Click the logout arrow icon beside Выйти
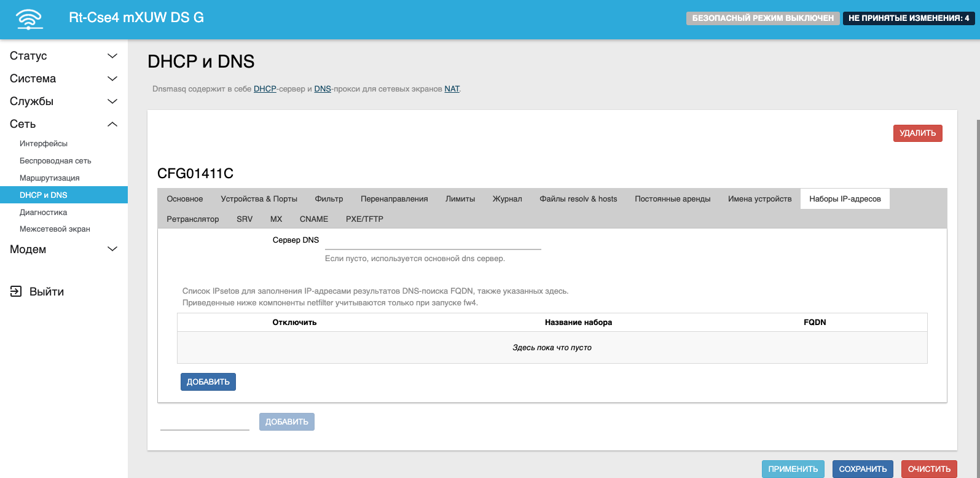This screenshot has height=478, width=980. pyautogui.click(x=16, y=291)
